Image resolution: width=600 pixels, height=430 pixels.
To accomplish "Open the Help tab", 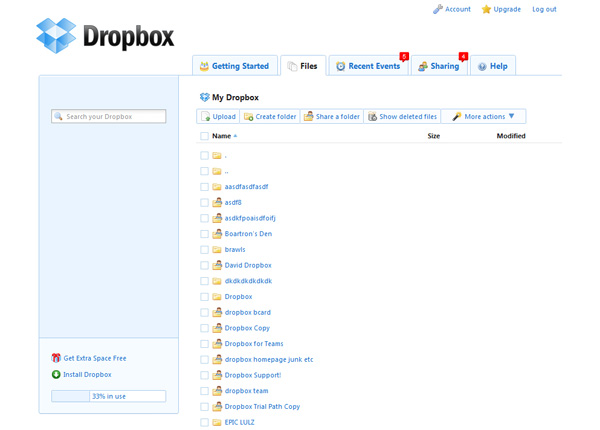I will point(493,66).
